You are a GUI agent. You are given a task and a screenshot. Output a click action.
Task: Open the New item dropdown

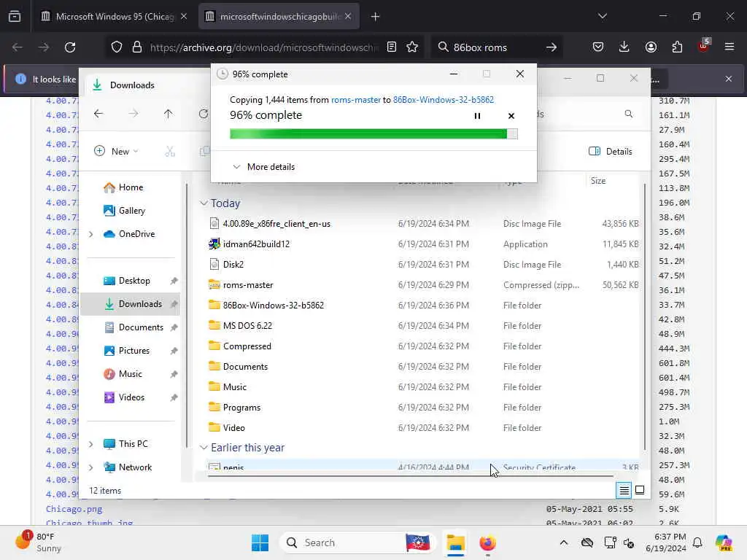pos(116,152)
